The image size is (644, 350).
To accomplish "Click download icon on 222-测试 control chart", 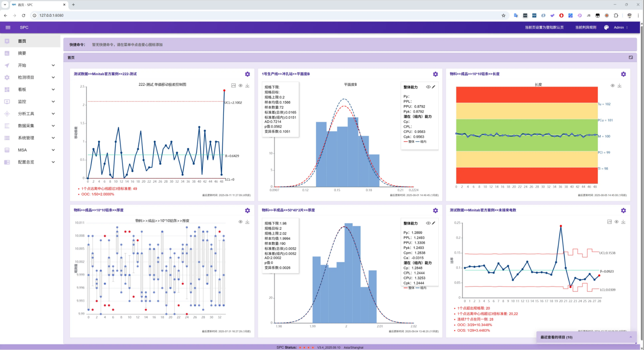I will 247,86.
